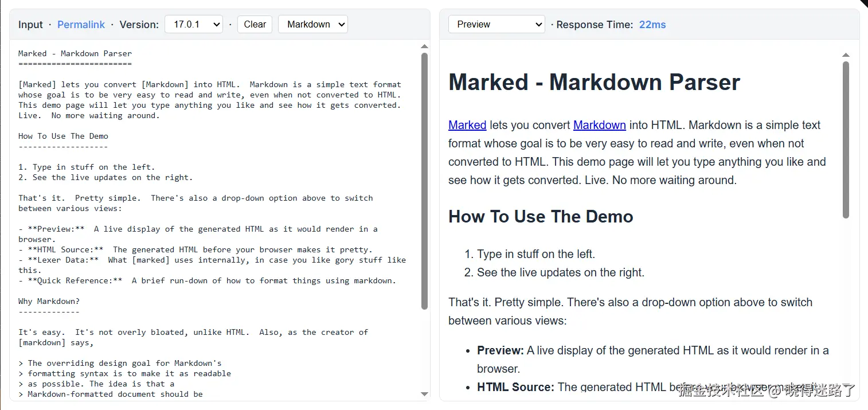Click the 'Response Time:' label
The height and width of the screenshot is (410, 868).
pos(595,25)
